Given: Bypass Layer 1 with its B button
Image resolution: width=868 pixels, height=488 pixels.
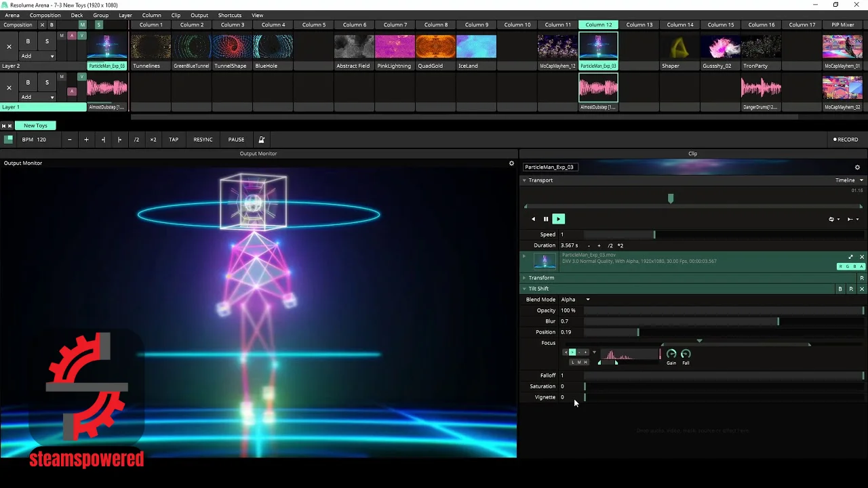Looking at the screenshot, I should point(28,82).
